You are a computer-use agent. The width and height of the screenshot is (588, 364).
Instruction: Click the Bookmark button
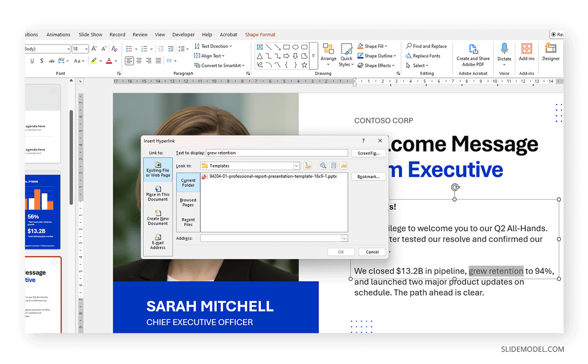tap(368, 176)
